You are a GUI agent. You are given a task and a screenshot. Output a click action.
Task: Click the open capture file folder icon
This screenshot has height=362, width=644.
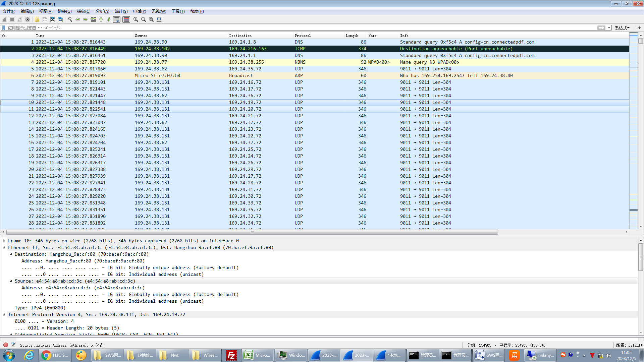pyautogui.click(x=37, y=19)
